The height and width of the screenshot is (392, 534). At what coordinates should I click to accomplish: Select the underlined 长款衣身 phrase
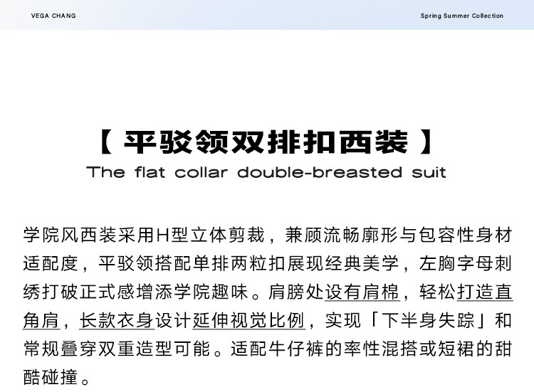[x=117, y=321]
